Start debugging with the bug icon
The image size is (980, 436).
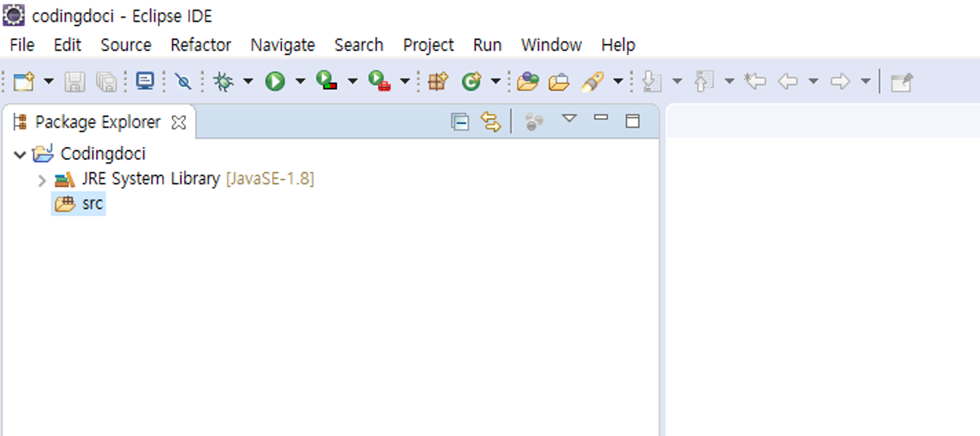tap(223, 82)
